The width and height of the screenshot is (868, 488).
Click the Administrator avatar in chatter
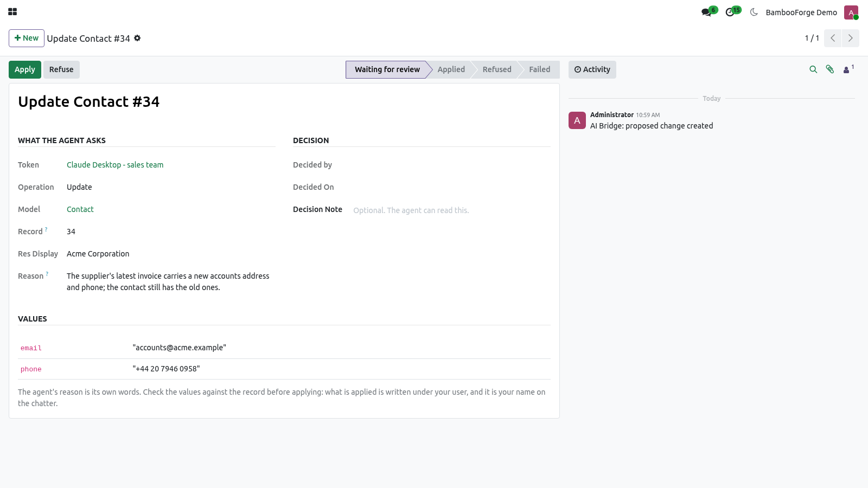click(x=577, y=120)
